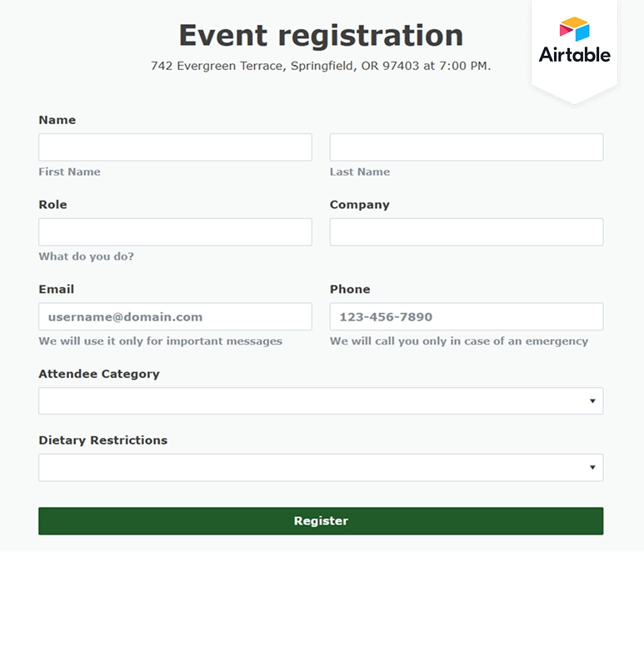This screenshot has width=644, height=652.
Task: Open the Attendee Category dropdown
Action: pos(321,401)
